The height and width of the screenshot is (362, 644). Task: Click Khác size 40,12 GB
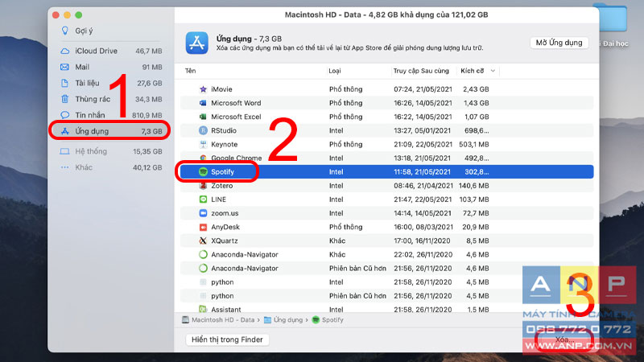point(147,167)
